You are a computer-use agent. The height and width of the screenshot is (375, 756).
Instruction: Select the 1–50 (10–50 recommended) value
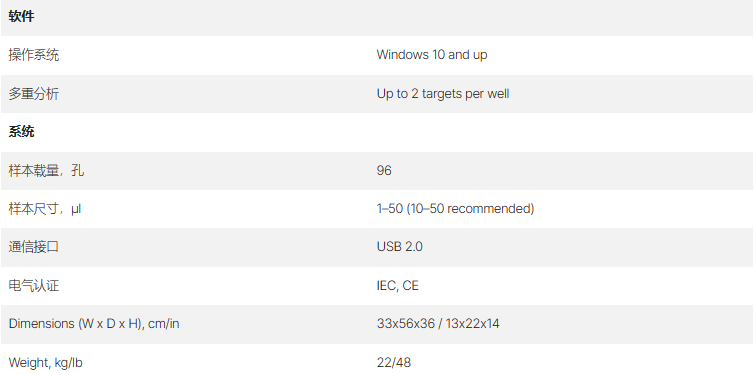click(455, 209)
